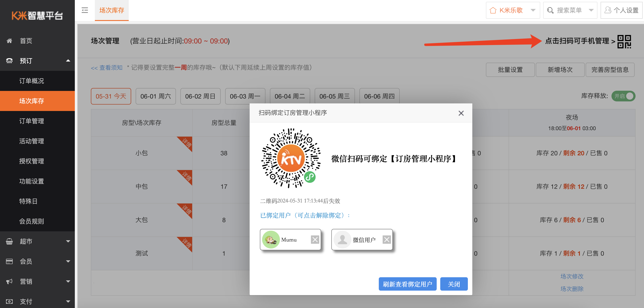Click the 新增场次 button
The width and height of the screenshot is (644, 308).
(x=560, y=70)
